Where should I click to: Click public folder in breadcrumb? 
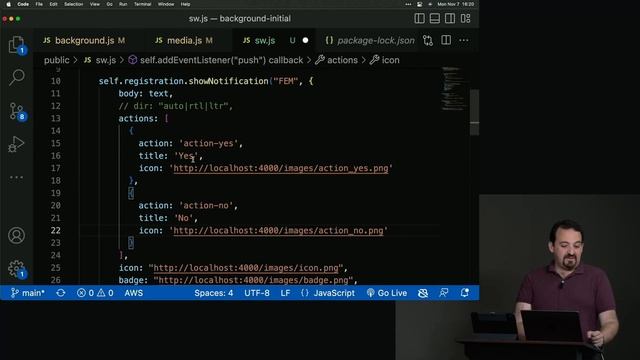pyautogui.click(x=56, y=60)
